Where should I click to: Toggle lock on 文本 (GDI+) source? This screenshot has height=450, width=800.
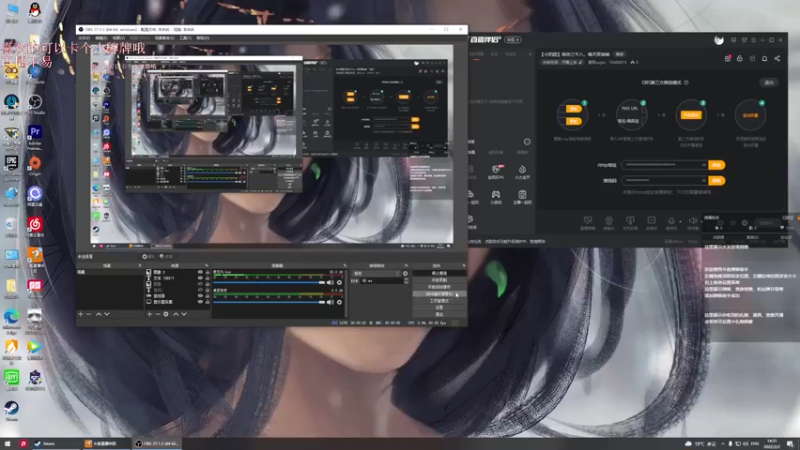tap(207, 278)
